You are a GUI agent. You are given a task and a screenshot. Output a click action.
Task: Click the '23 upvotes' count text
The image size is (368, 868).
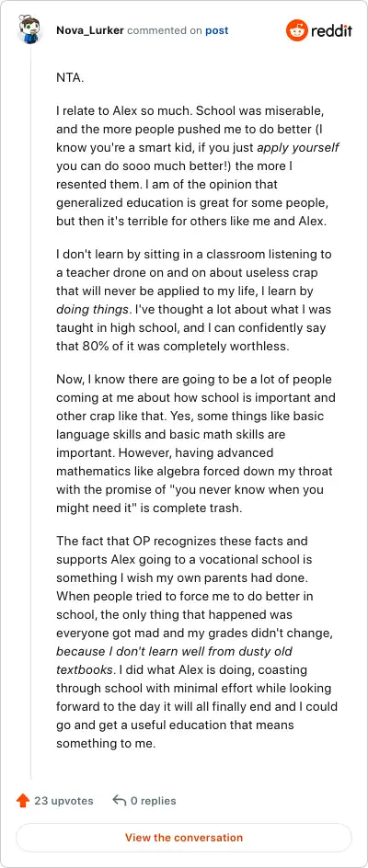coord(63,801)
